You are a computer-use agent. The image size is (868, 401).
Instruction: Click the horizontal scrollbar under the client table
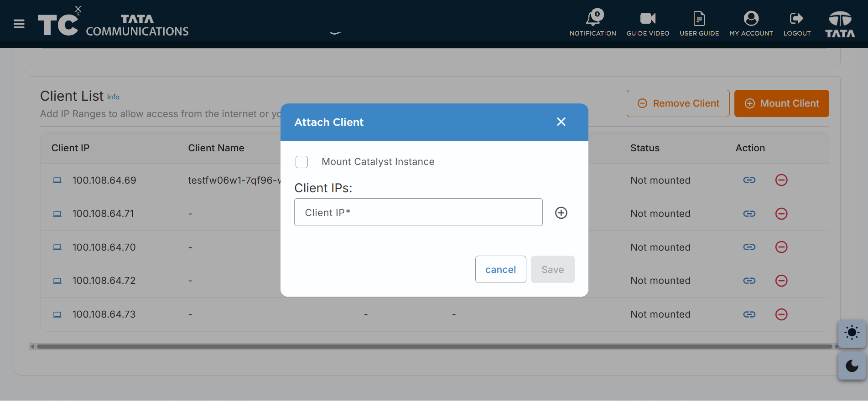(x=434, y=346)
